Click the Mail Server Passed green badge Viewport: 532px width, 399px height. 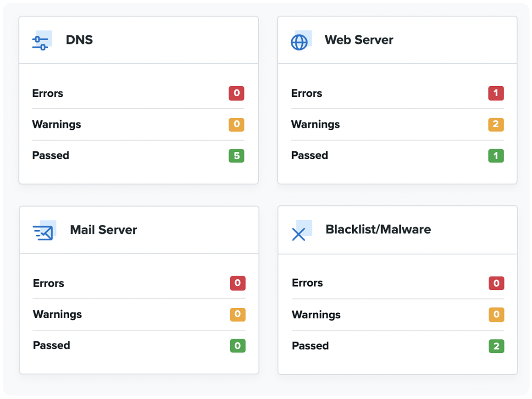238,346
